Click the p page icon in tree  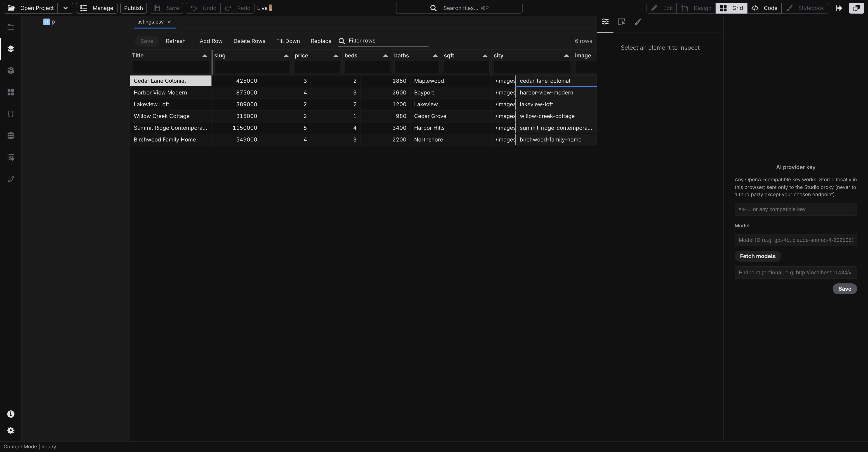tap(47, 22)
